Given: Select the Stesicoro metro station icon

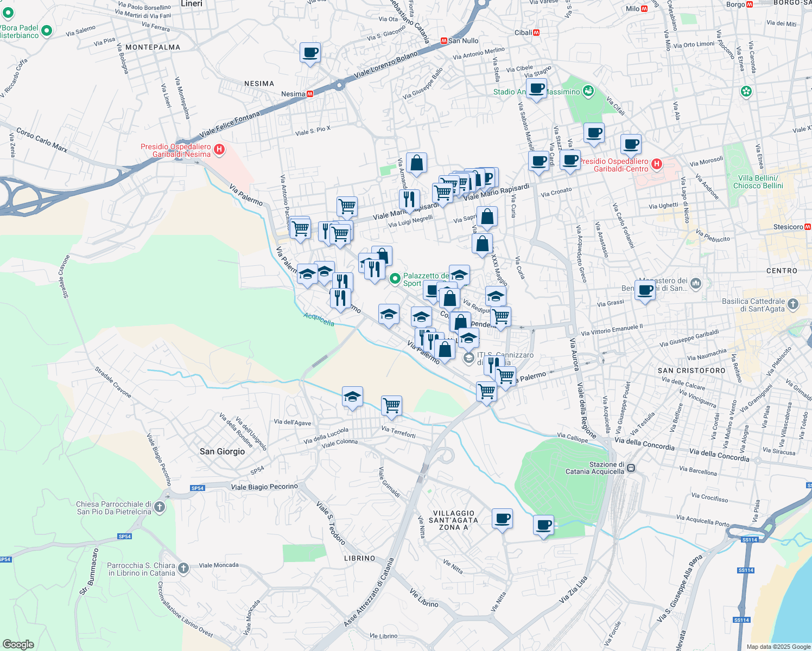Looking at the screenshot, I should 807,226.
